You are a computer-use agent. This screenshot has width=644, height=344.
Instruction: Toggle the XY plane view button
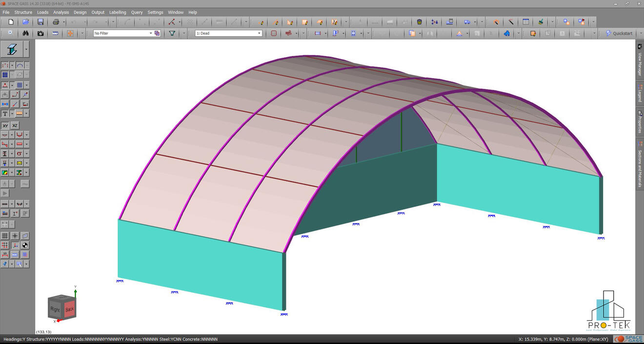(x=5, y=125)
